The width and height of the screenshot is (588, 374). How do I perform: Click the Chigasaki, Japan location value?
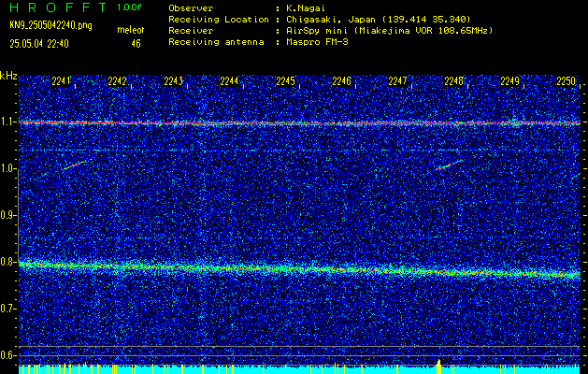(377, 20)
